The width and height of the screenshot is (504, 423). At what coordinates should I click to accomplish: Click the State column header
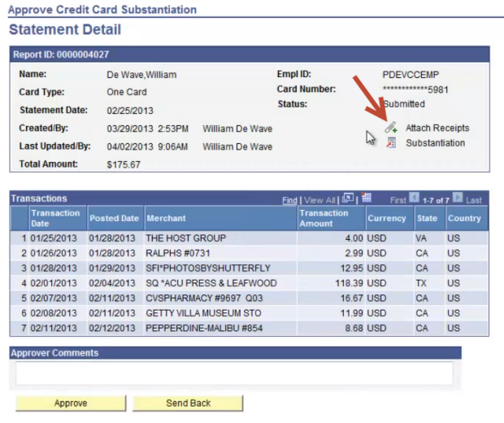[426, 218]
